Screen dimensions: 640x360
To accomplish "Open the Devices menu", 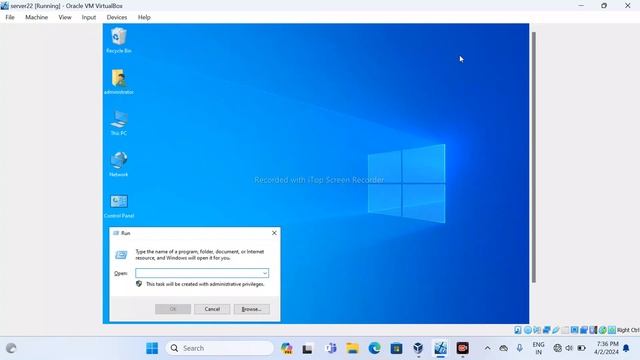I will (x=117, y=17).
